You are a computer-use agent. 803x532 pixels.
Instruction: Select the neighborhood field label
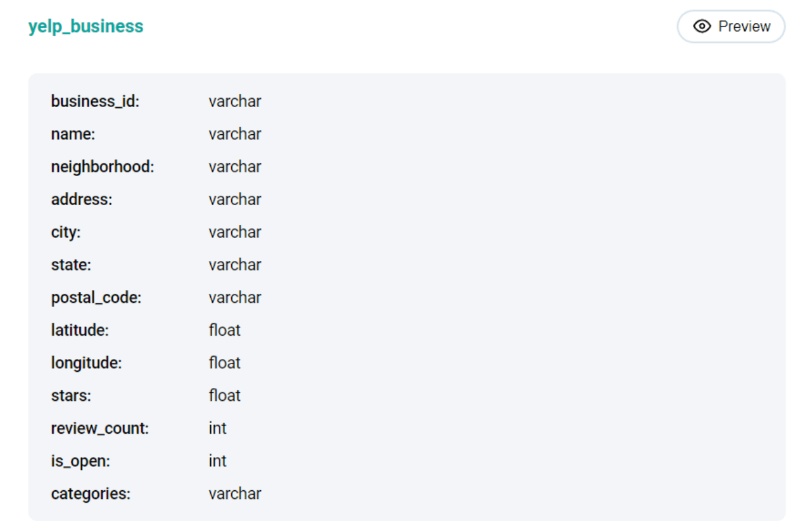pos(102,167)
